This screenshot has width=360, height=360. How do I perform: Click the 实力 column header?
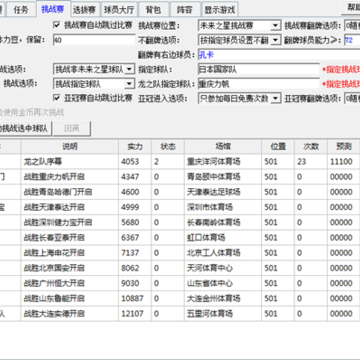point(135,146)
